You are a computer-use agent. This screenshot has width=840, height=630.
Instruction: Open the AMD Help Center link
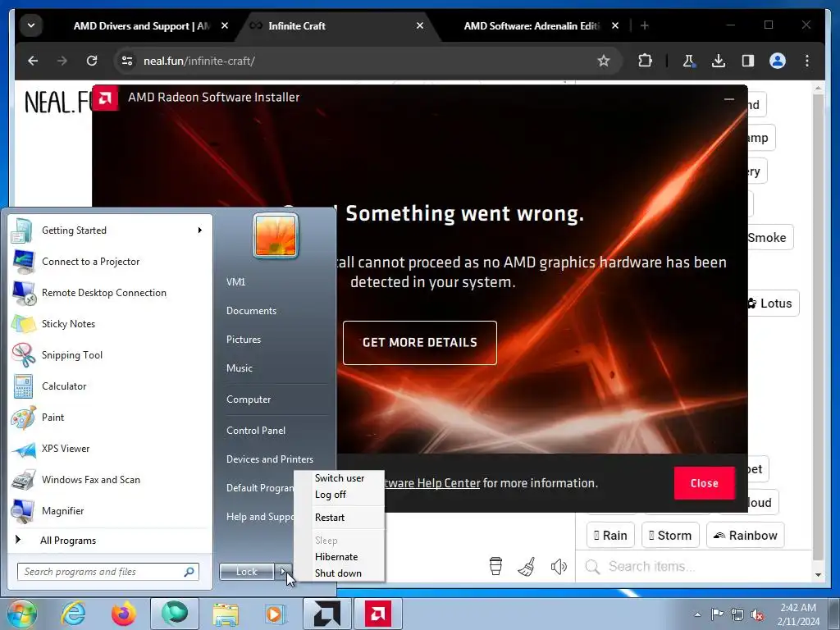pyautogui.click(x=431, y=483)
